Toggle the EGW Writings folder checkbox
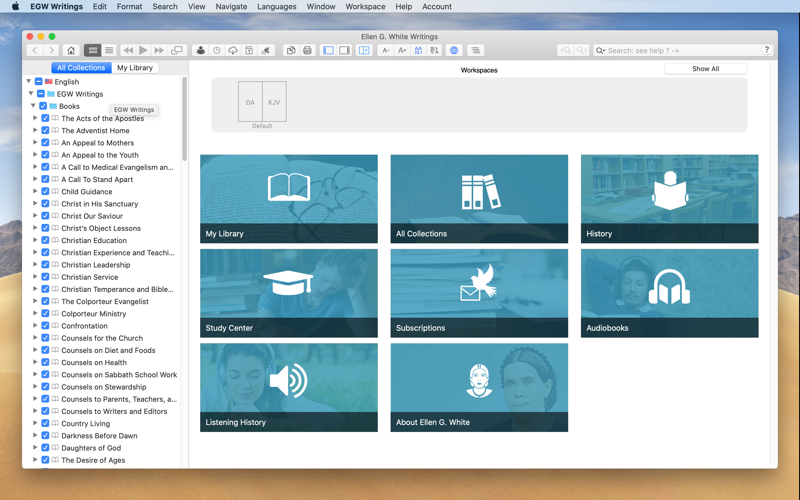 point(41,93)
